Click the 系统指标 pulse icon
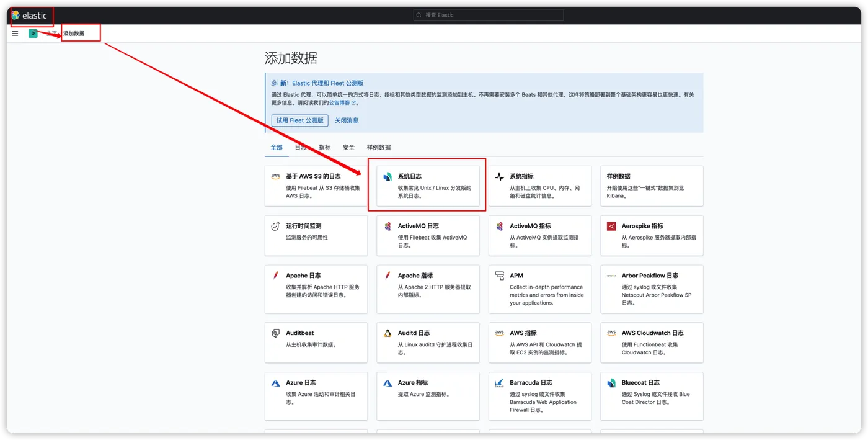The image size is (868, 440). (x=500, y=177)
